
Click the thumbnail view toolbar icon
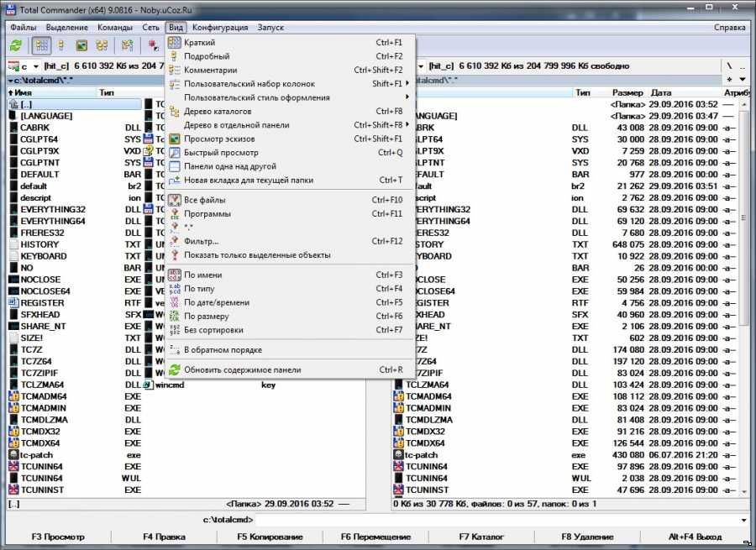pos(81,46)
